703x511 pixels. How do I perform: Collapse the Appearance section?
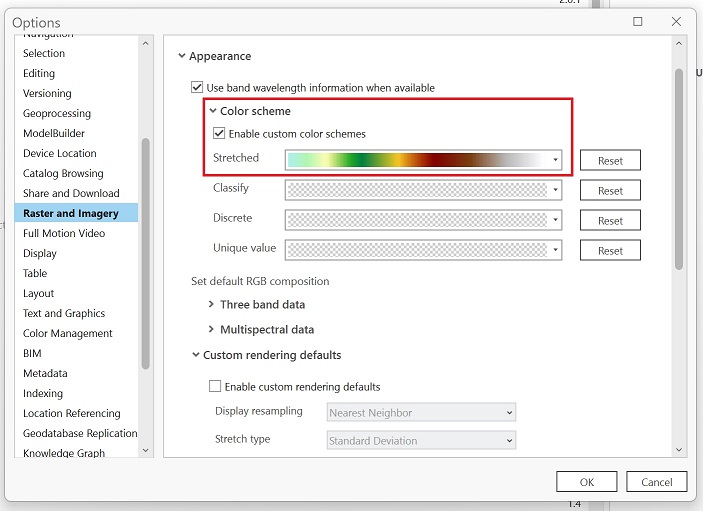[182, 57]
